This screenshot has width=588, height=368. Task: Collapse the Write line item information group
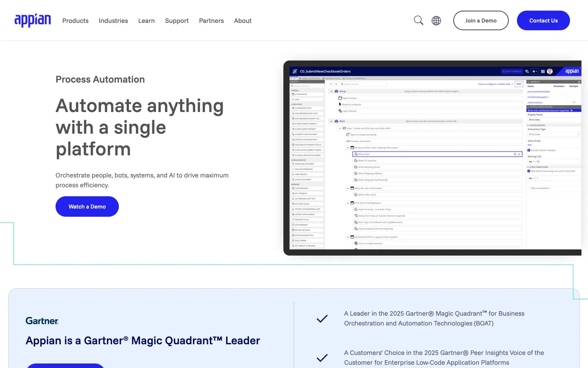(x=348, y=188)
